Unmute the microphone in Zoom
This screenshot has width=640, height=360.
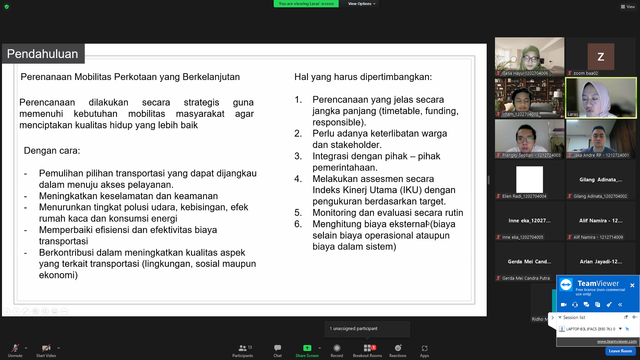15,350
